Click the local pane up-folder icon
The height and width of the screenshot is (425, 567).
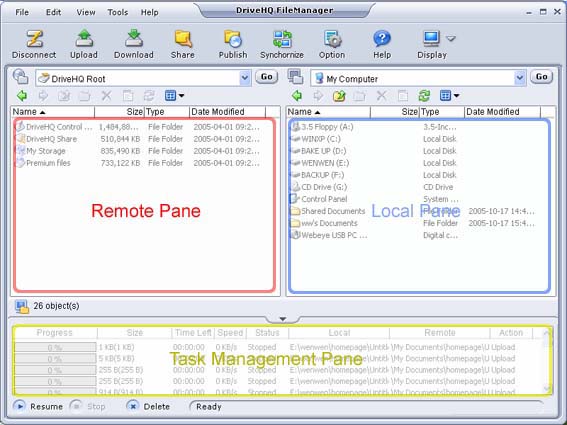[x=339, y=96]
